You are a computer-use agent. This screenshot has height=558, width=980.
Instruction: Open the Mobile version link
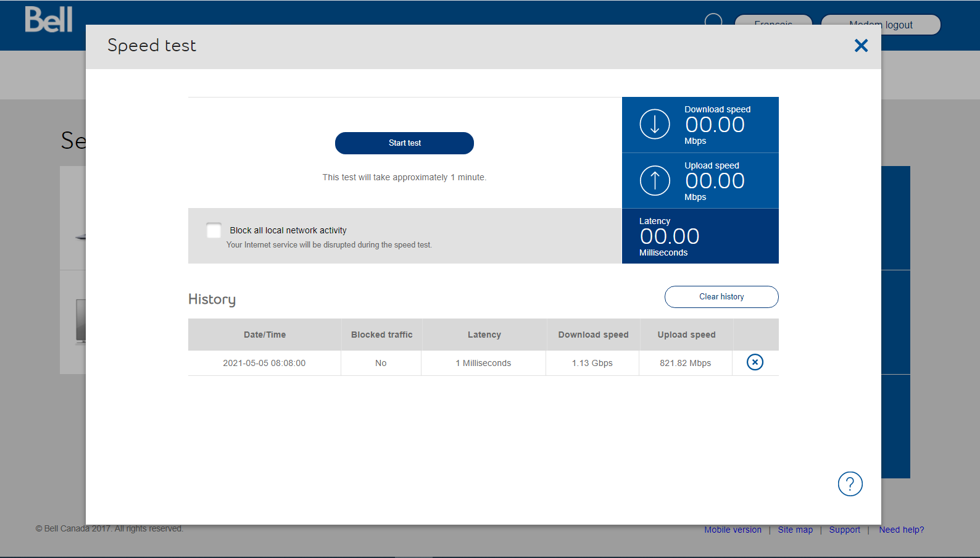point(733,530)
